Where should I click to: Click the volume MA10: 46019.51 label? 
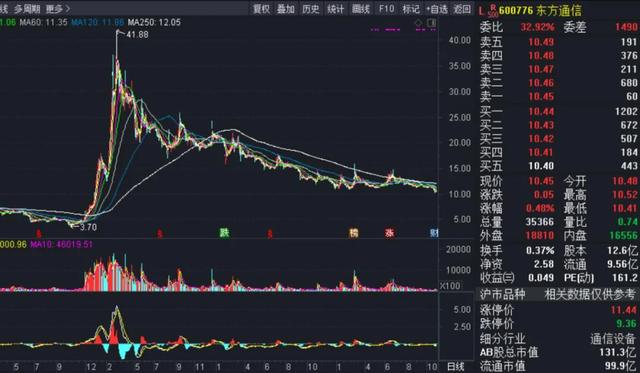[62, 244]
